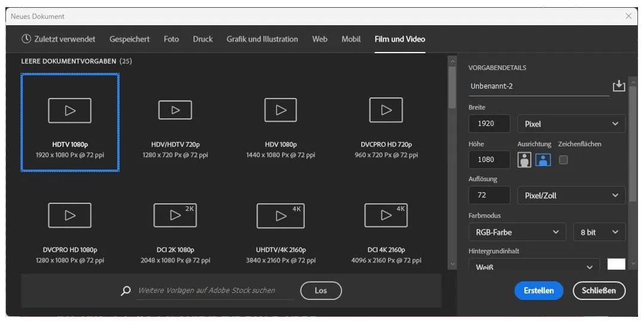Click the save preset icon beside Unbenannt-2
The image size is (644, 321).
click(618, 86)
